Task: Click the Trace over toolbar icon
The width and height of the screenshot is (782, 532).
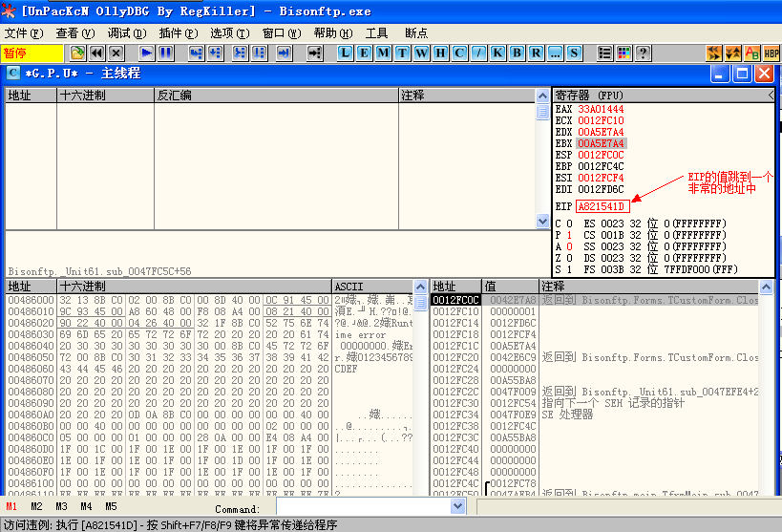Action: [260, 53]
